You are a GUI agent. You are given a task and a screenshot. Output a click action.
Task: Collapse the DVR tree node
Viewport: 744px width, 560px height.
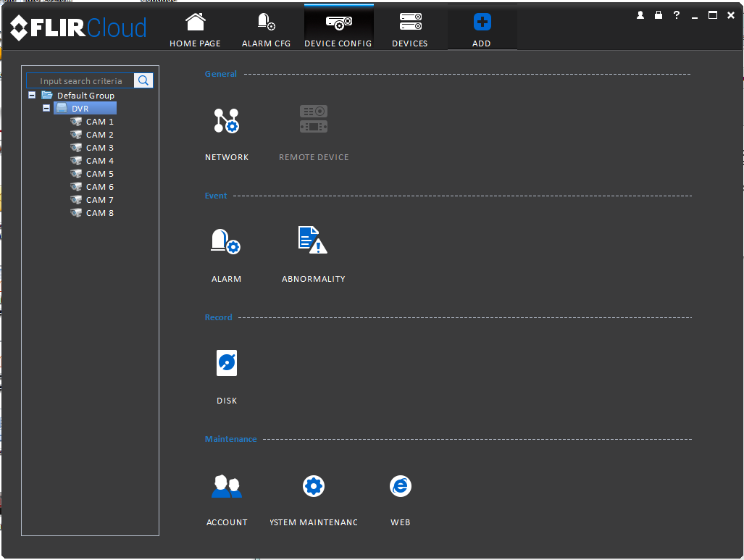click(x=46, y=108)
